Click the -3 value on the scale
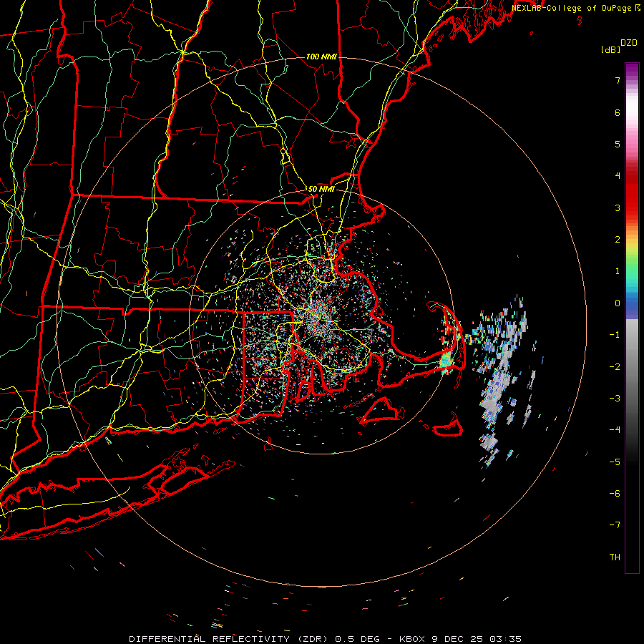 pos(615,399)
